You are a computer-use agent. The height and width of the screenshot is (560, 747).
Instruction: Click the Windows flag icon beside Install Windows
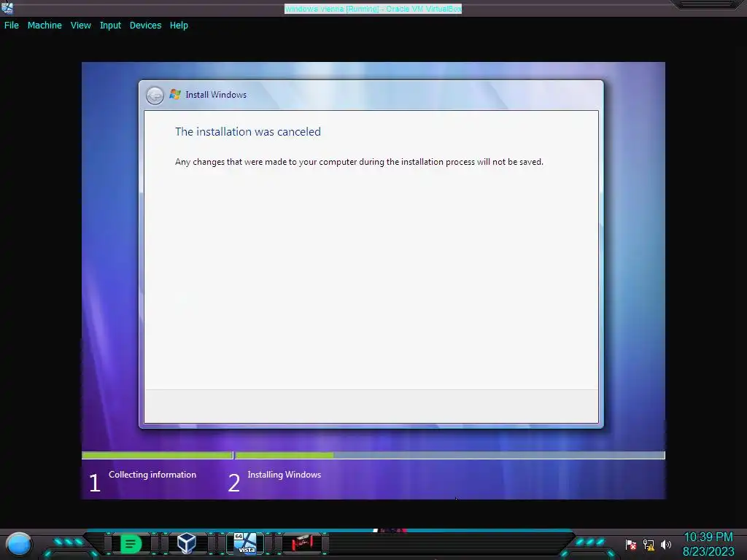coord(175,94)
